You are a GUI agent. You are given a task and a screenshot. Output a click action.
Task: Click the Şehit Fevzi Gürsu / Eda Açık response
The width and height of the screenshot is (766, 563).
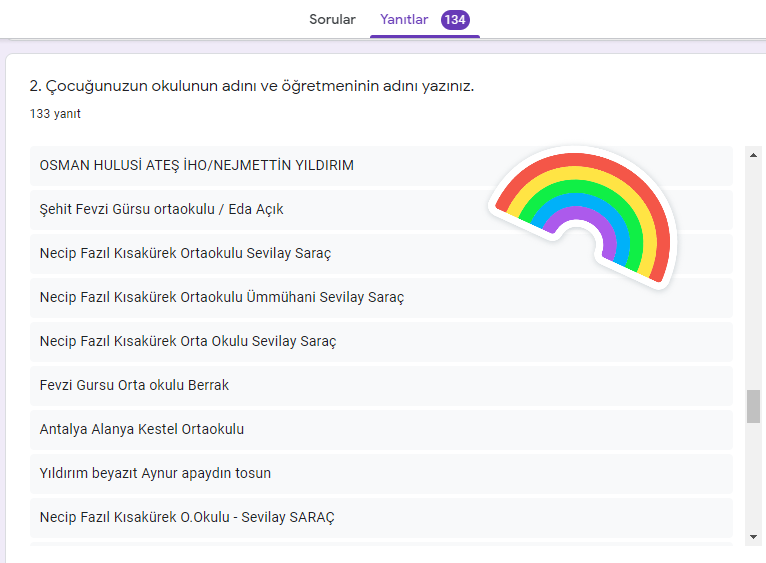pos(168,209)
